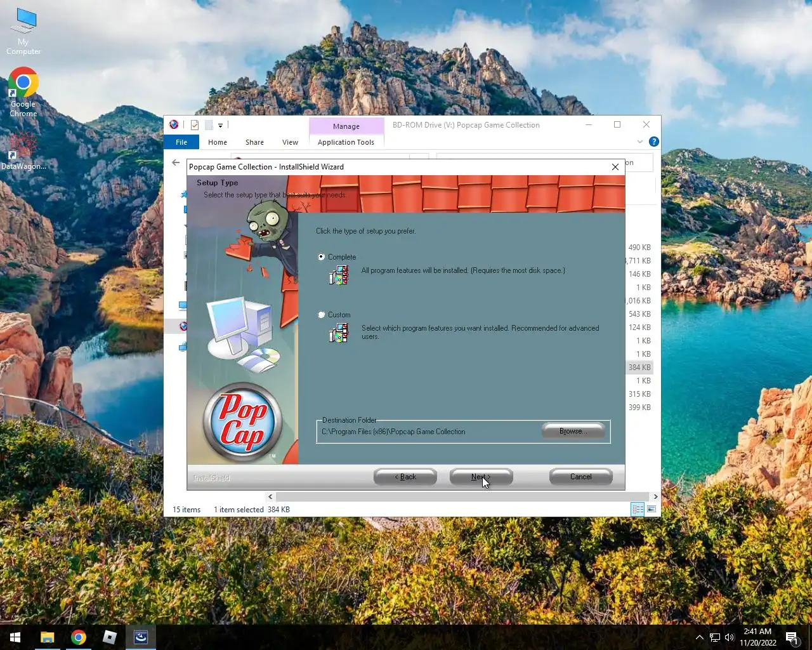Image resolution: width=812 pixels, height=650 pixels.
Task: Open the File menu in Explorer
Action: 181,142
